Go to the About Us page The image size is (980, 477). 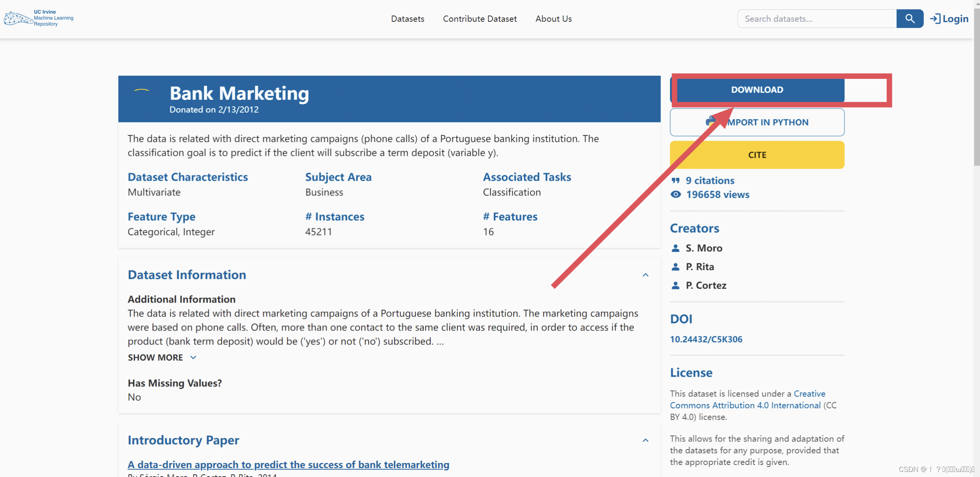click(553, 19)
